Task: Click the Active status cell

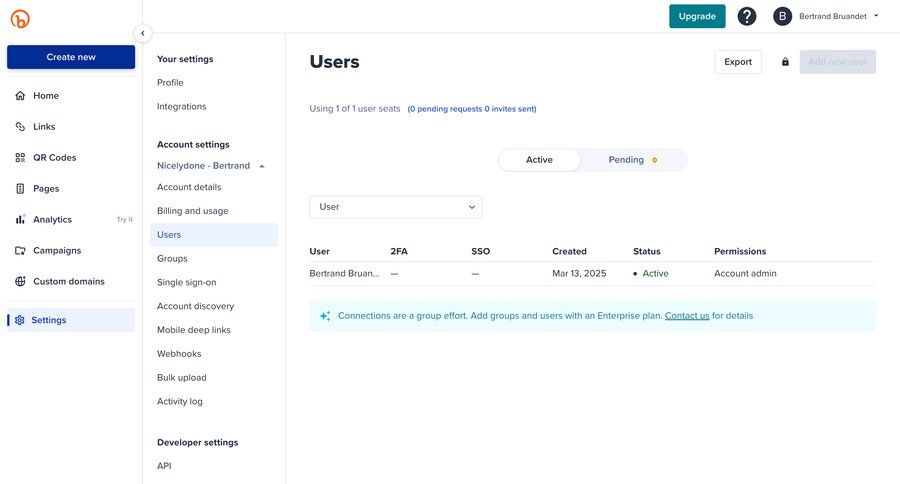Action: tap(651, 273)
